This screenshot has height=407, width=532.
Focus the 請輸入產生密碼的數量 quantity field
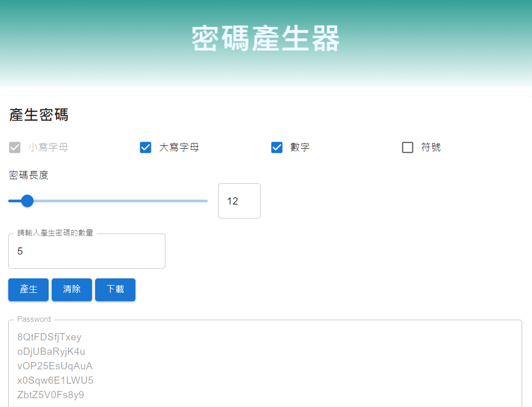click(87, 252)
